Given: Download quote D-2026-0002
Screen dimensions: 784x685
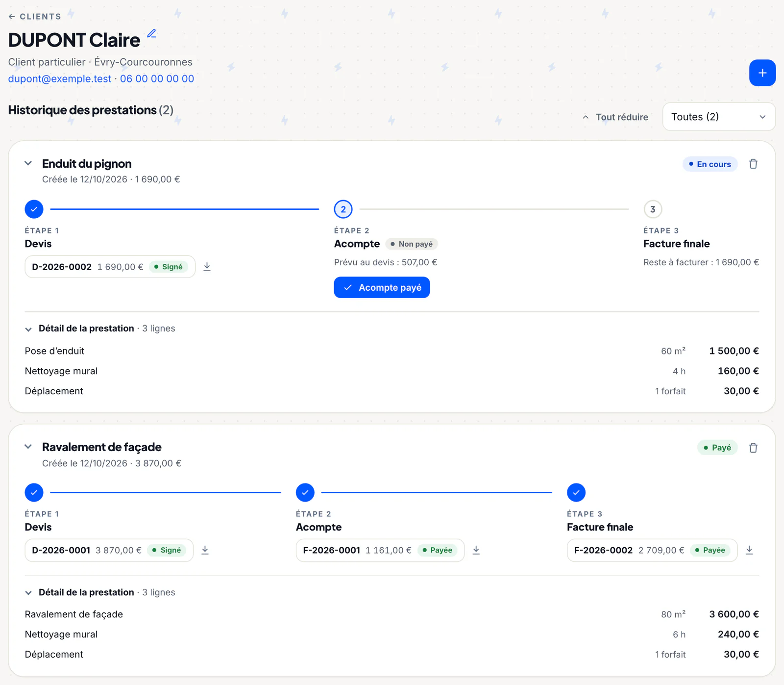Looking at the screenshot, I should [207, 267].
